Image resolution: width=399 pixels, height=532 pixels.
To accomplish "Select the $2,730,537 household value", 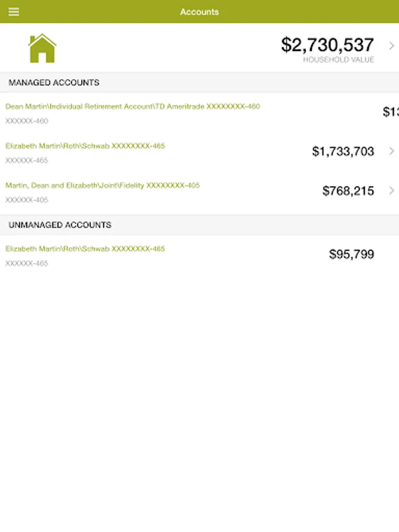I will [x=327, y=45].
